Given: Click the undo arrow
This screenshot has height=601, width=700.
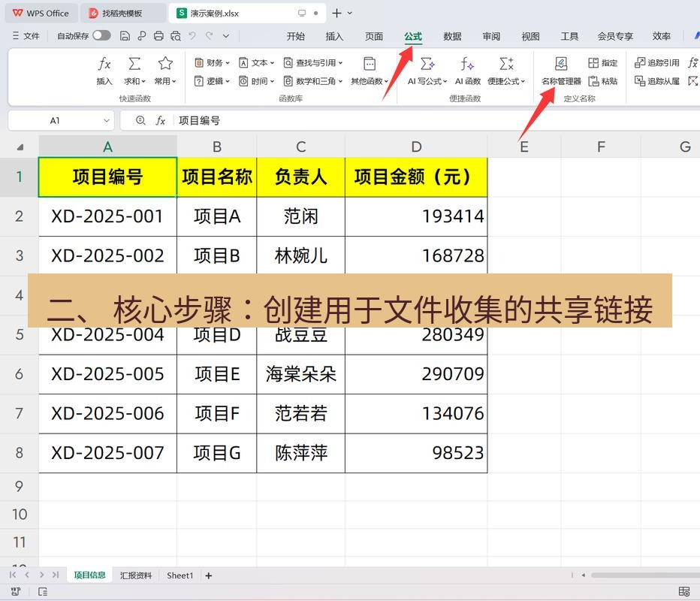Looking at the screenshot, I should click(192, 36).
